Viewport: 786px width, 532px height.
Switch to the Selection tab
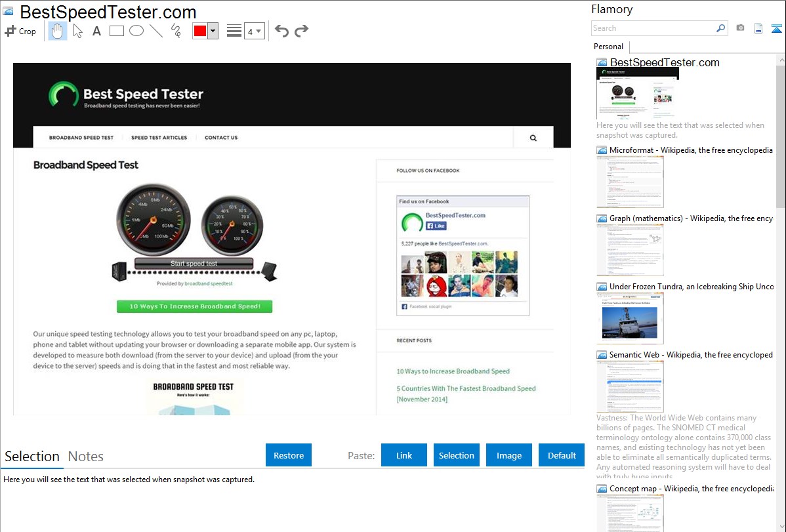click(32, 457)
